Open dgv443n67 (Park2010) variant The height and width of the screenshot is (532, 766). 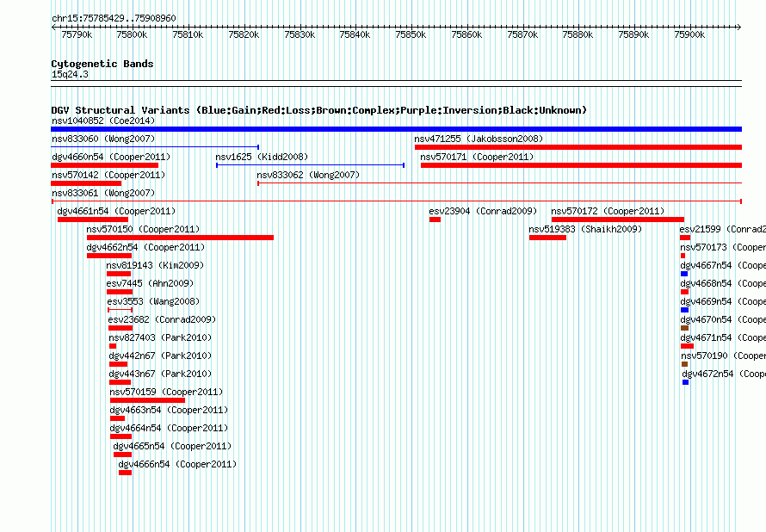[160, 374]
